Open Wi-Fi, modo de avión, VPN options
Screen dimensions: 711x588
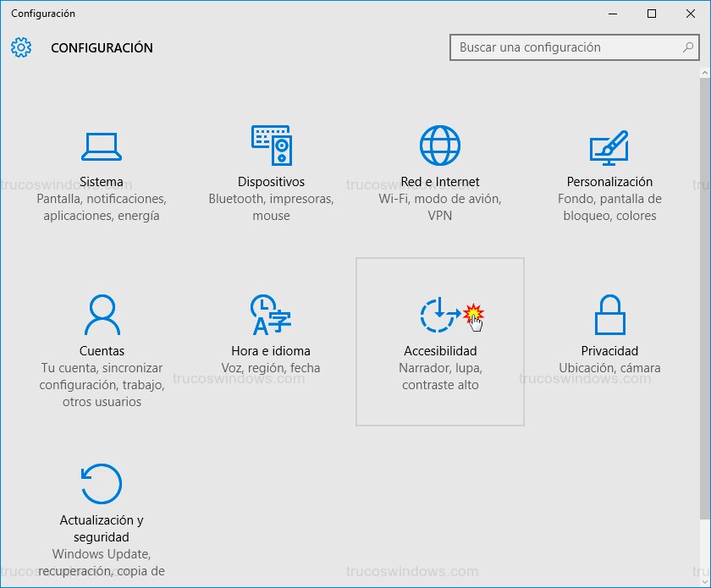[x=439, y=207]
